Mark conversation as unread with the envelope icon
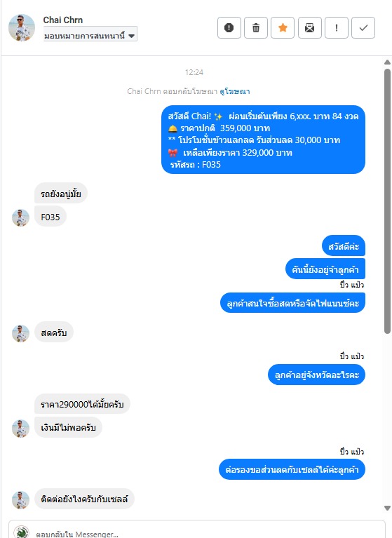Screen dimensions: 392x538 [x=310, y=28]
